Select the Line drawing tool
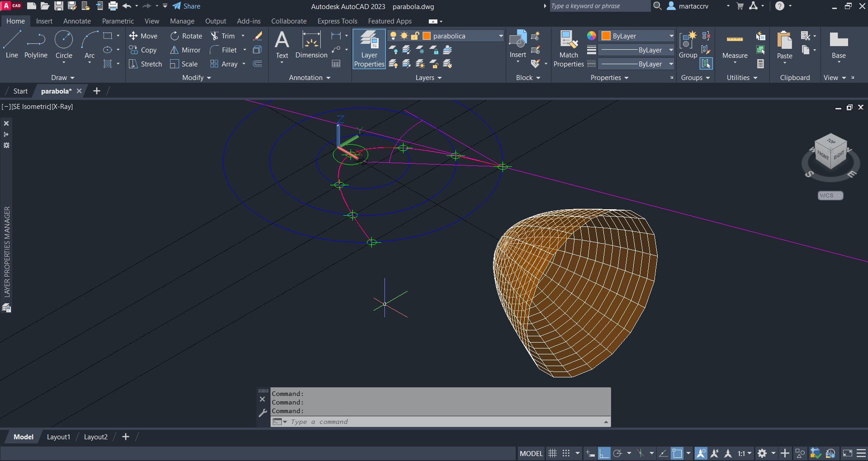 pyautogui.click(x=12, y=44)
